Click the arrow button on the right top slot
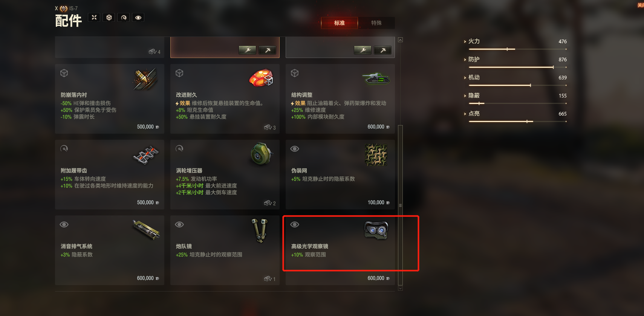 383,50
